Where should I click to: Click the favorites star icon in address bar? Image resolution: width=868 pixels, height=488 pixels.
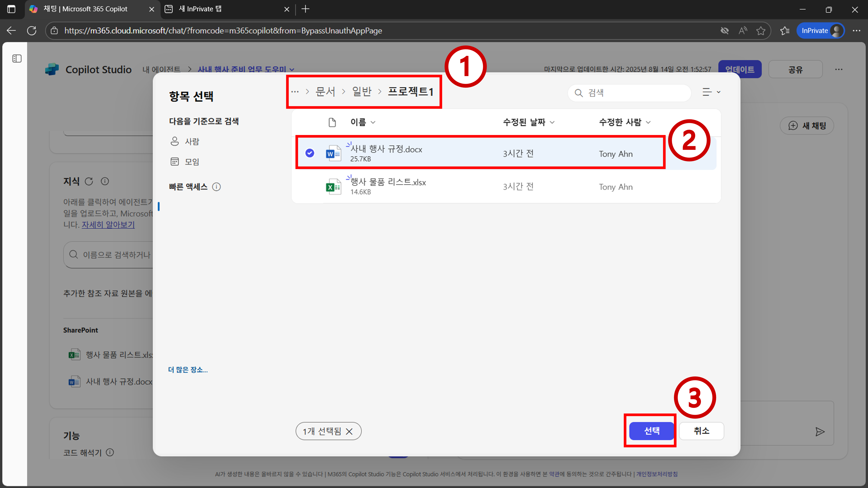pos(761,31)
